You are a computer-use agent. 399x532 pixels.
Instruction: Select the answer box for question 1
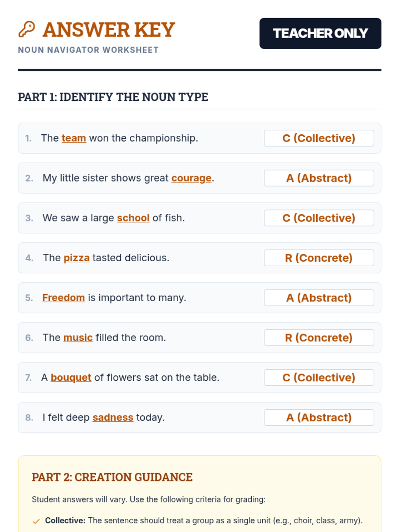coord(319,138)
